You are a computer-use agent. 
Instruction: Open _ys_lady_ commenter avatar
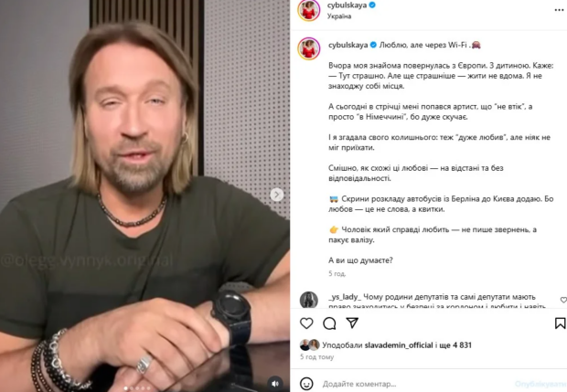(308, 300)
